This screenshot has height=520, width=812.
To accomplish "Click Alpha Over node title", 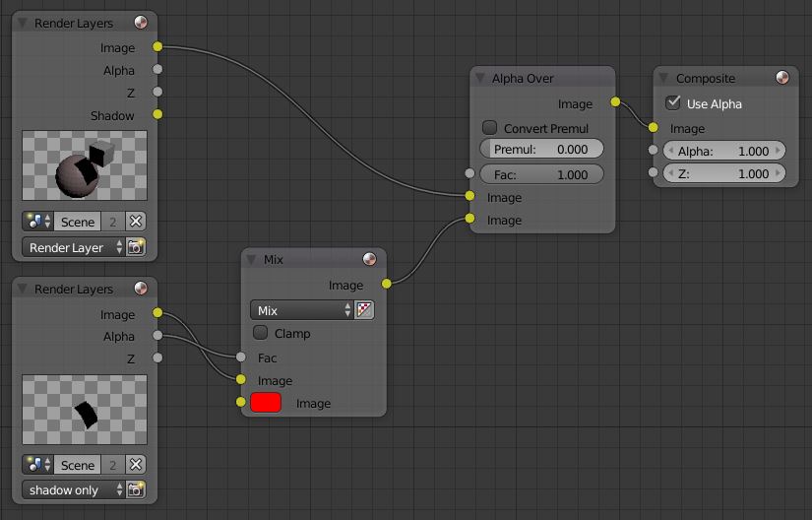I will [x=523, y=78].
